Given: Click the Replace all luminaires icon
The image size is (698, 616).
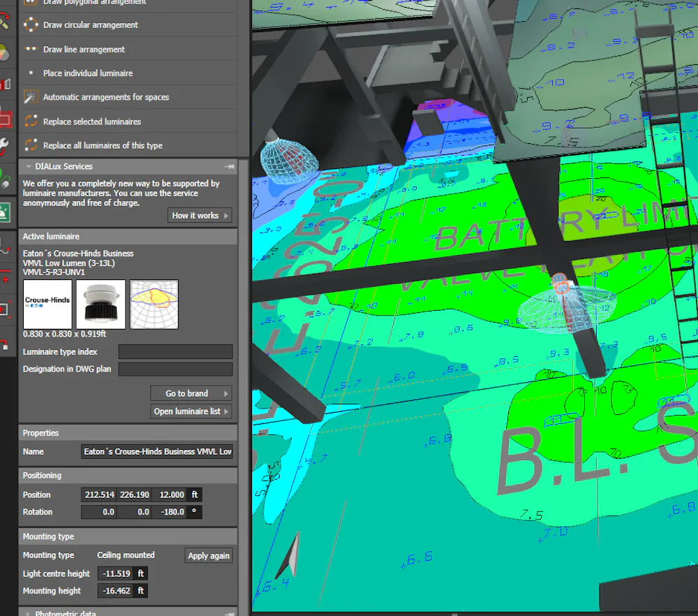Looking at the screenshot, I should click(x=31, y=145).
